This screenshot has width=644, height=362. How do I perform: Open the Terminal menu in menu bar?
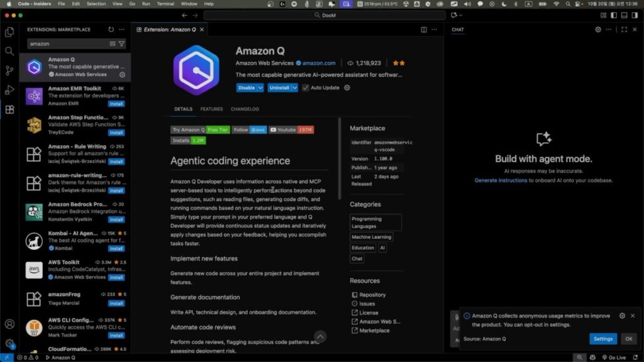(165, 4)
